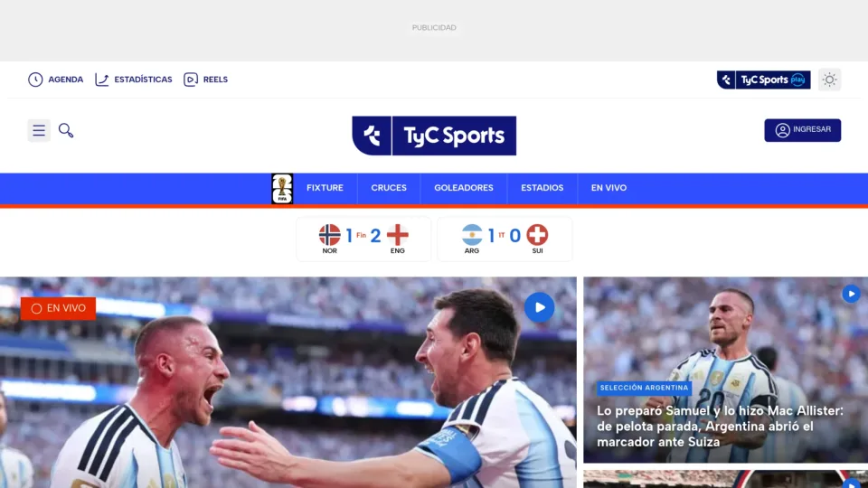868x488 pixels.
Task: Open the EN VIVO nav tab
Action: pyautogui.click(x=609, y=188)
